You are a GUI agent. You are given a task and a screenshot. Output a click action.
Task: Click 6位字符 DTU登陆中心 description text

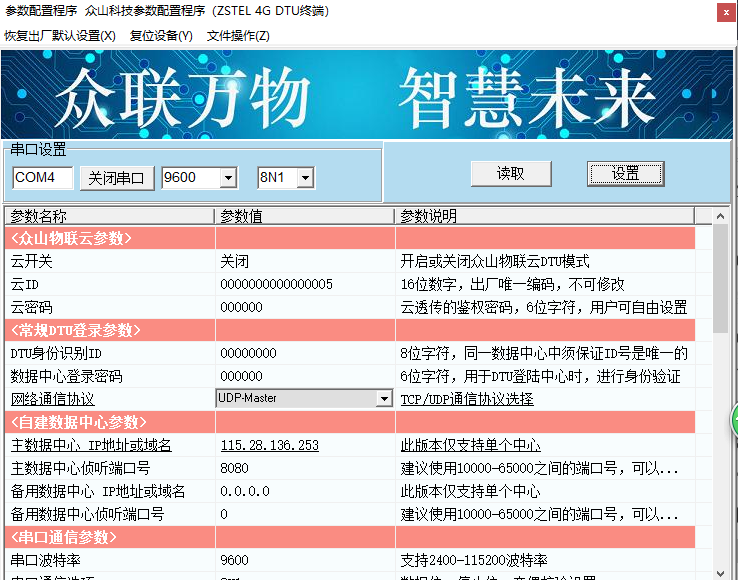[x=540, y=376]
